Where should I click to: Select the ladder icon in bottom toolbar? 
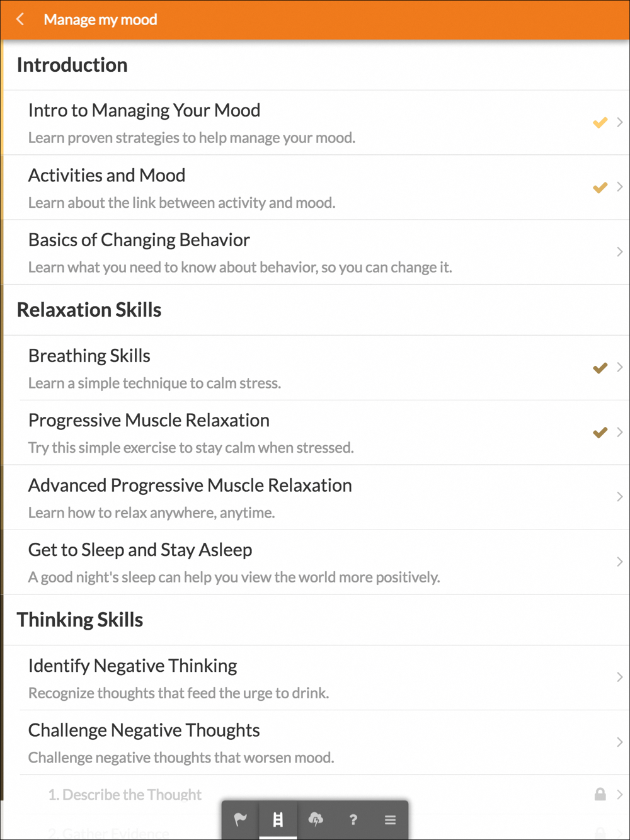coord(278,819)
